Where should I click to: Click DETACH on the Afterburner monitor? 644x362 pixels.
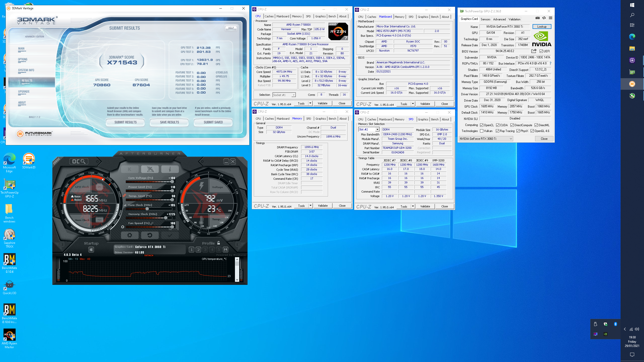(149, 255)
